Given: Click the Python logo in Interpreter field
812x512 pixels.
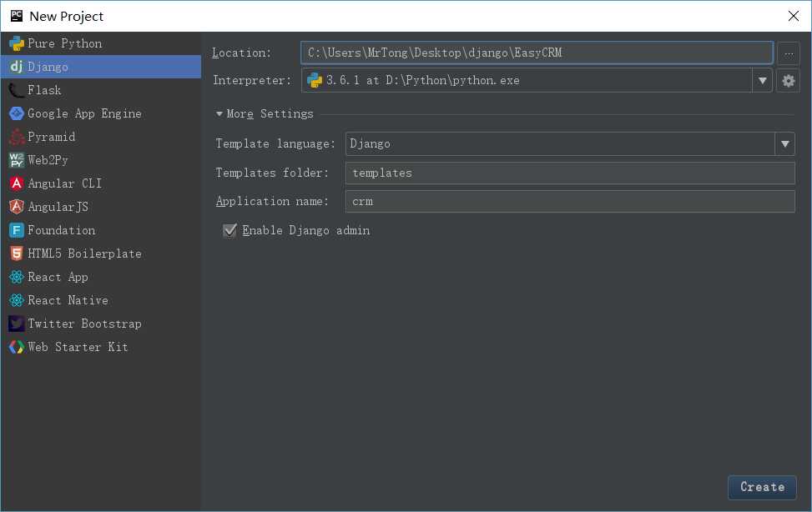Looking at the screenshot, I should pyautogui.click(x=315, y=80).
